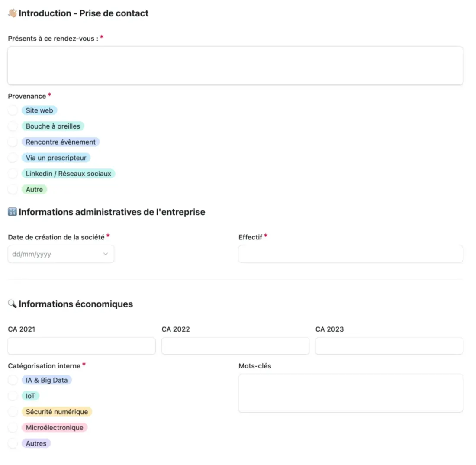Open the date picker for Date de création
The width and height of the screenshot is (476, 465).
pos(61,254)
